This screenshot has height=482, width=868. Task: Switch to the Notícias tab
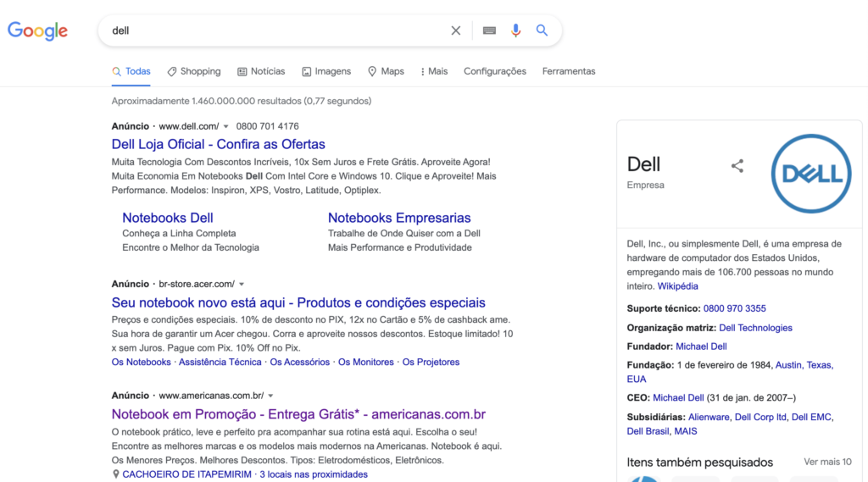[x=261, y=71]
